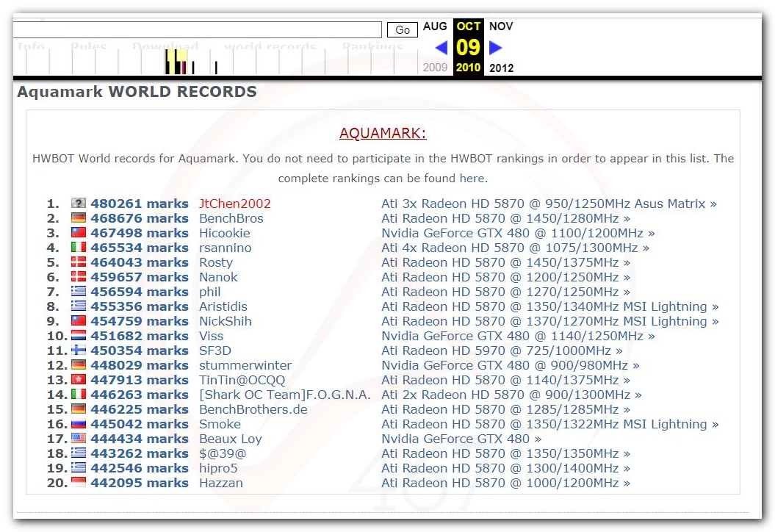Click the Wayback URL input field
Viewport: 775px width, 532px height.
pos(197,29)
